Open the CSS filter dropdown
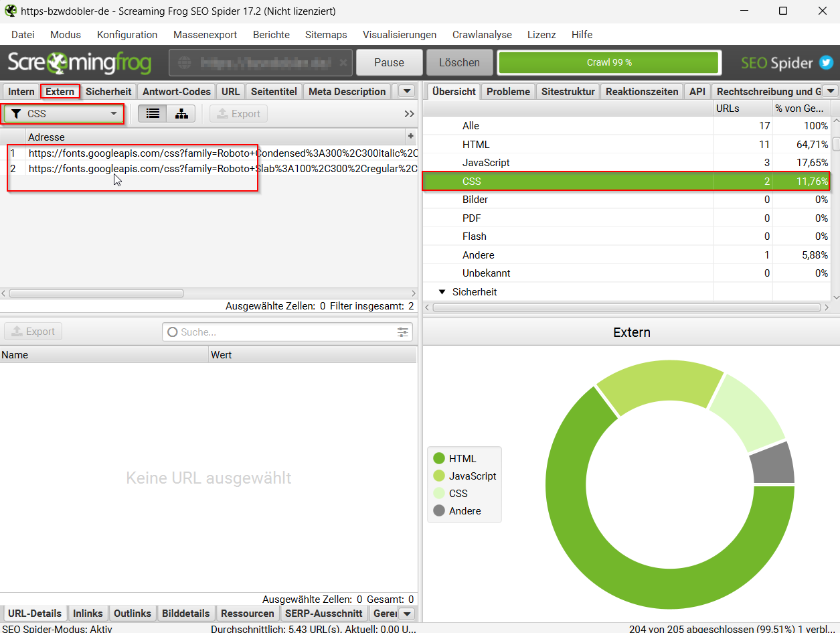This screenshot has width=840, height=633. coord(64,114)
